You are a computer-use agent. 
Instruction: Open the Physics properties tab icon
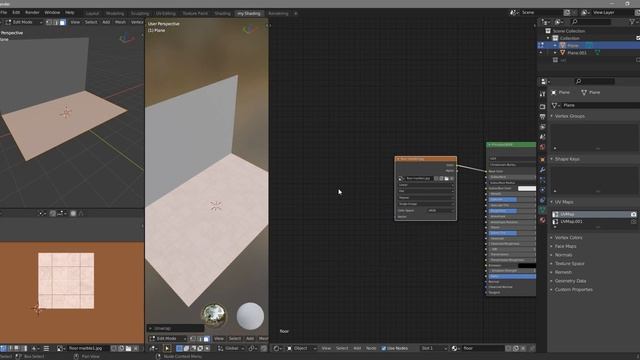542,190
